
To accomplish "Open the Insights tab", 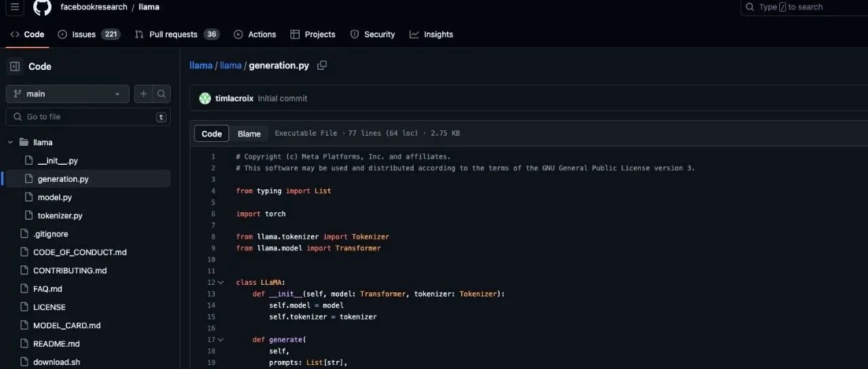I will coord(431,35).
